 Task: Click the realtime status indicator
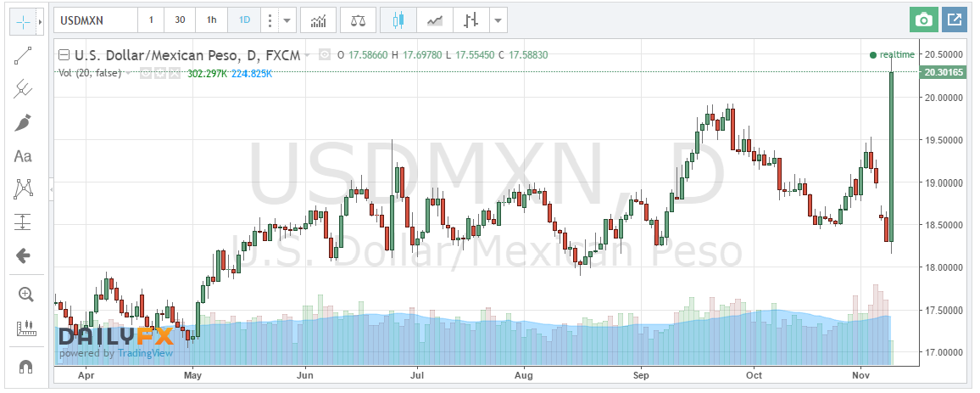(x=892, y=55)
